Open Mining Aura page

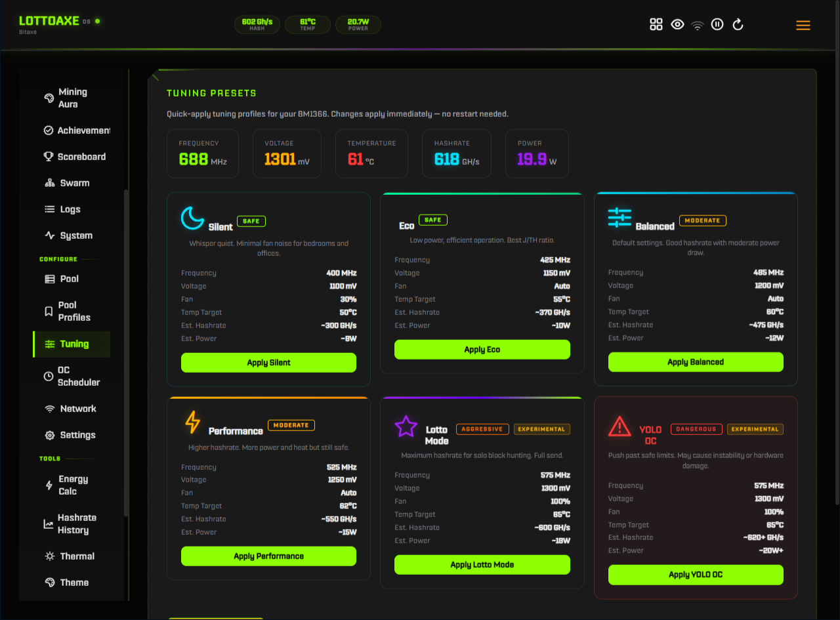tap(72, 98)
